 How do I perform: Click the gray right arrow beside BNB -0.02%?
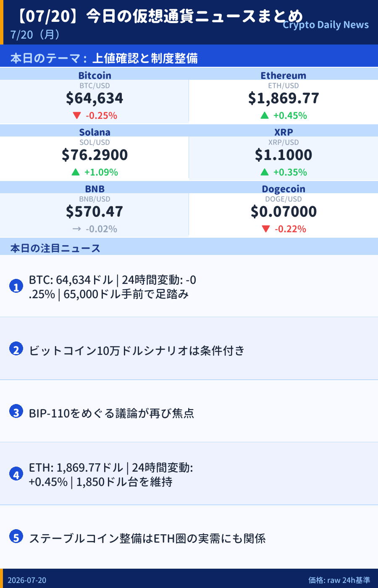(76, 229)
